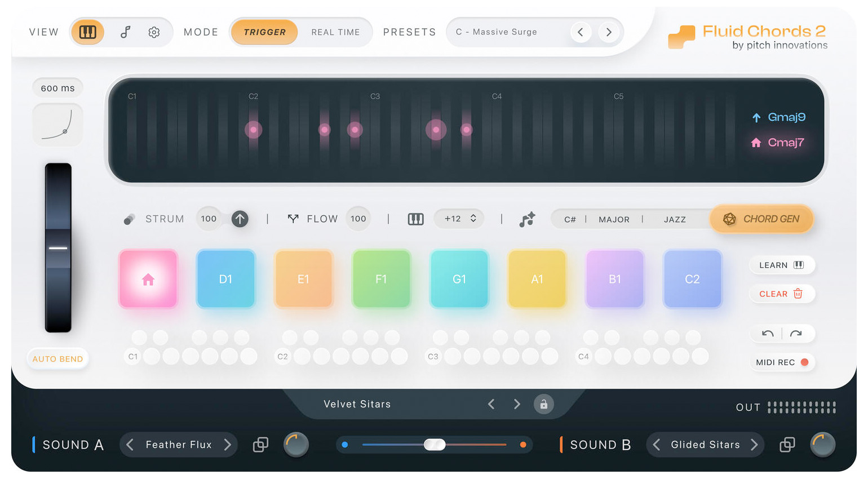Previous Sound A patch before Feather Flux

[130, 445]
